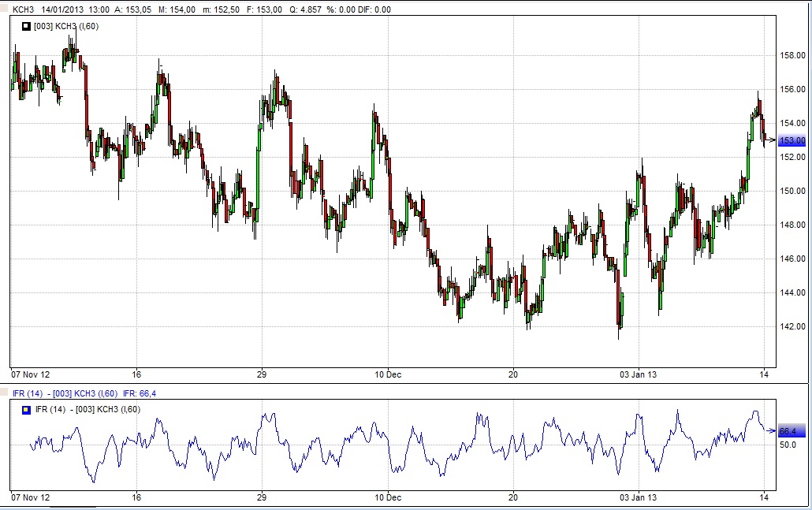
Task: Click the blue IFR (14) legend square
Action: (26, 409)
